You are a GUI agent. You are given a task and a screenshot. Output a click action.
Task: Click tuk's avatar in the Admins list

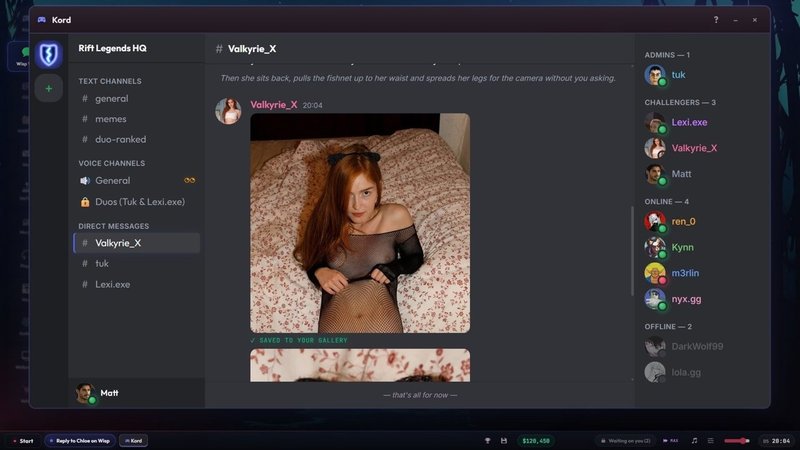coord(655,75)
